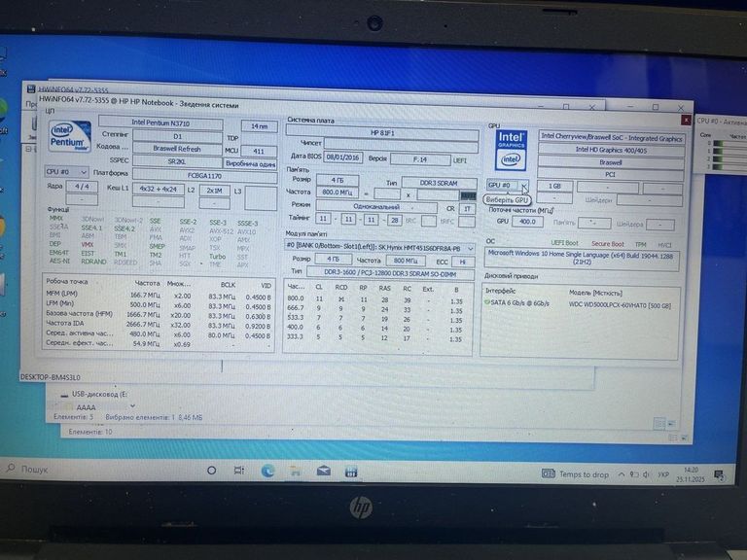Click the volume speaker icon in the tray

pos(647,474)
